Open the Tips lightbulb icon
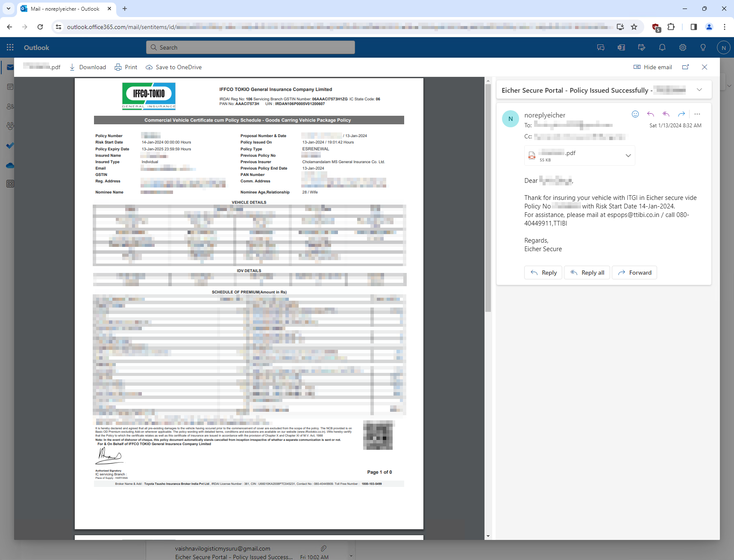Viewport: 734px width, 560px height. click(x=703, y=47)
